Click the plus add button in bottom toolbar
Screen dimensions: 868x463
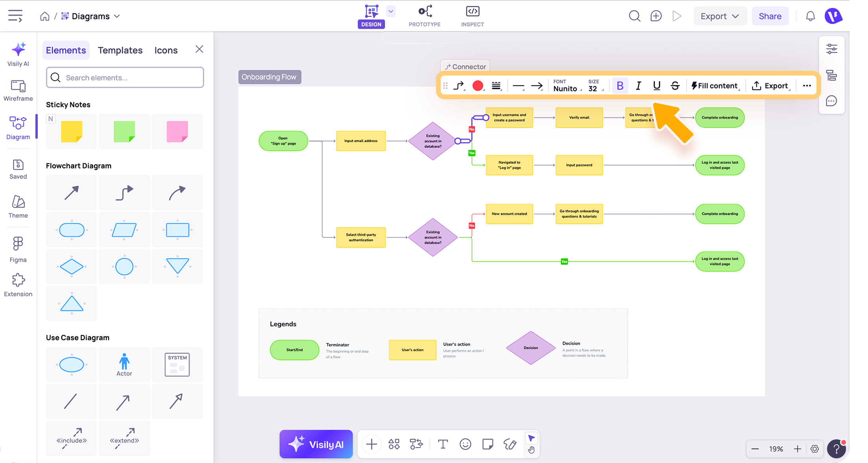(x=371, y=444)
